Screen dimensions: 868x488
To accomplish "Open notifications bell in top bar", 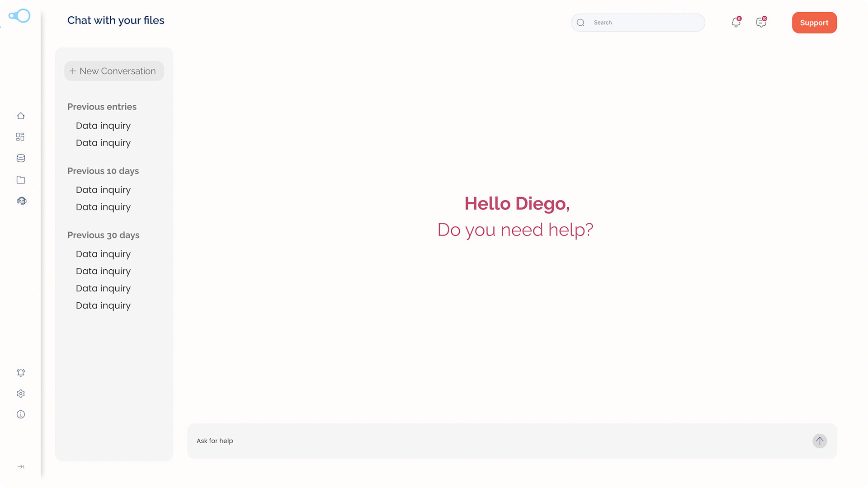I will click(736, 23).
